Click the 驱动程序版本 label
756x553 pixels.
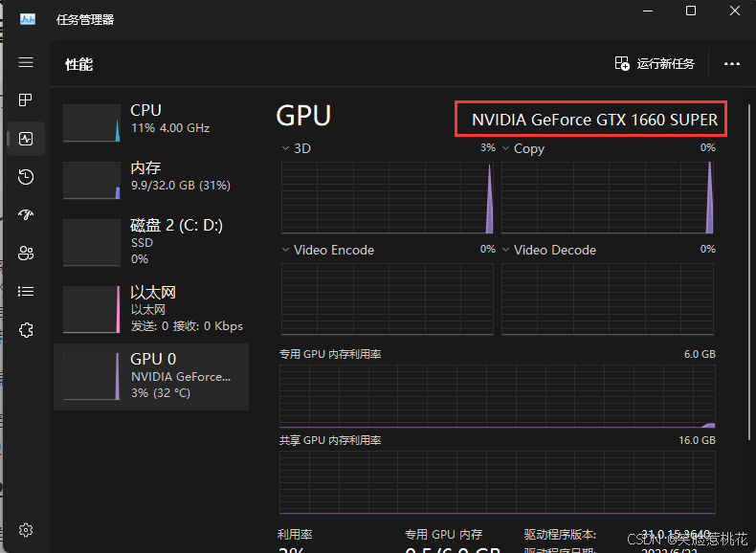pos(560,534)
